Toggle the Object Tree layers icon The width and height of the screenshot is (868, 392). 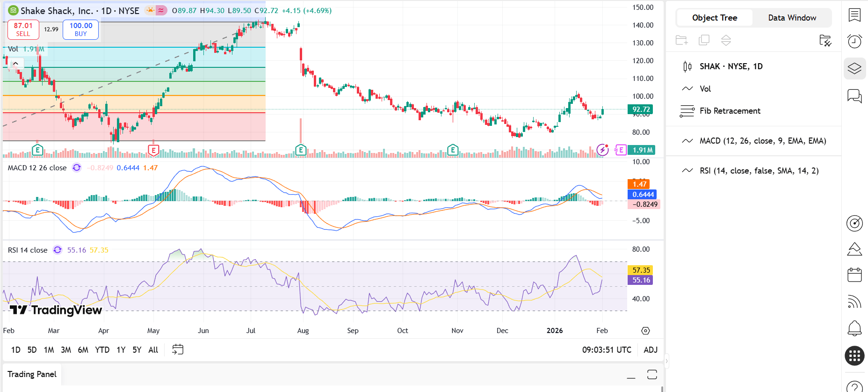854,68
